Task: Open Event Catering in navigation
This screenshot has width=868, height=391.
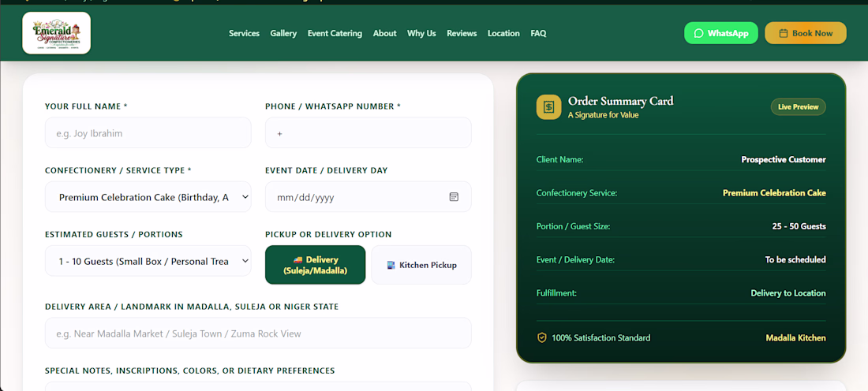Action: [335, 33]
